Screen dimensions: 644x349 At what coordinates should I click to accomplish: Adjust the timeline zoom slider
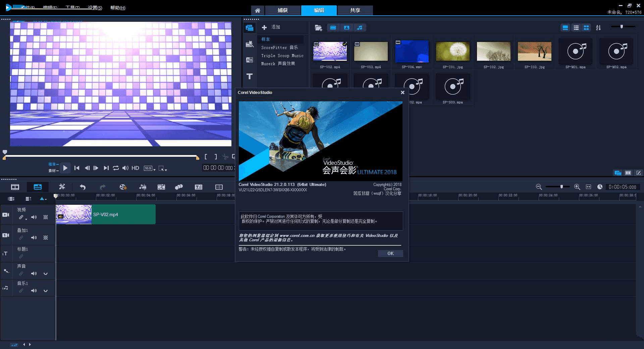[561, 187]
